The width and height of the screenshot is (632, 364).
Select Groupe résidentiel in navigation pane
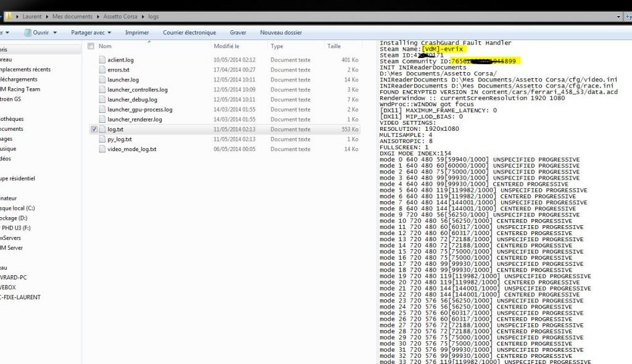17,178
